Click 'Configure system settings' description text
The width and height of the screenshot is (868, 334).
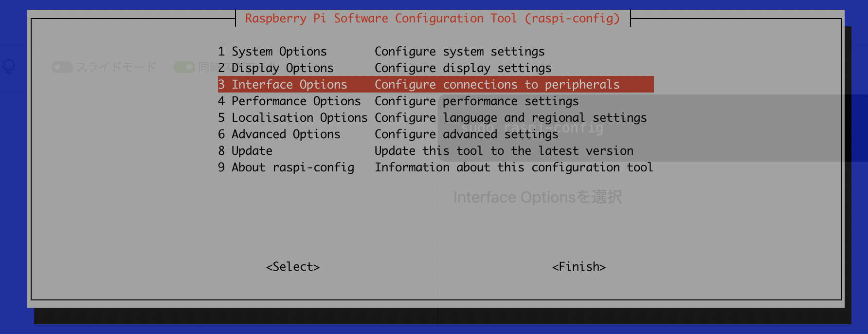coord(460,51)
